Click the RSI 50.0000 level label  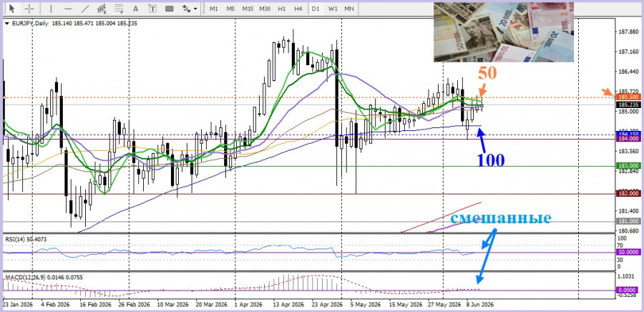(x=628, y=252)
